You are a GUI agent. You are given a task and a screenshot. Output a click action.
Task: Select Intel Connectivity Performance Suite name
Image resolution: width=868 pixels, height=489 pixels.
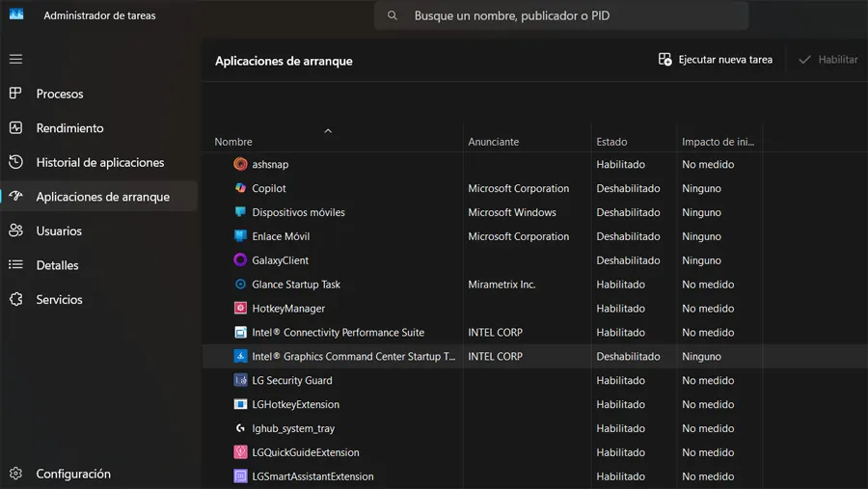point(339,333)
